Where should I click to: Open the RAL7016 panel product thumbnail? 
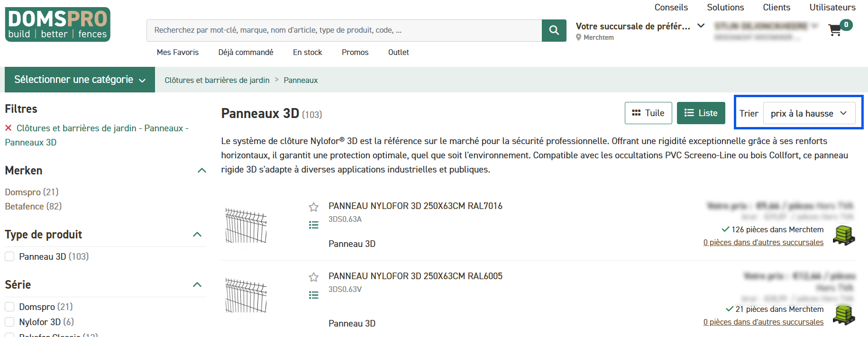point(246,226)
